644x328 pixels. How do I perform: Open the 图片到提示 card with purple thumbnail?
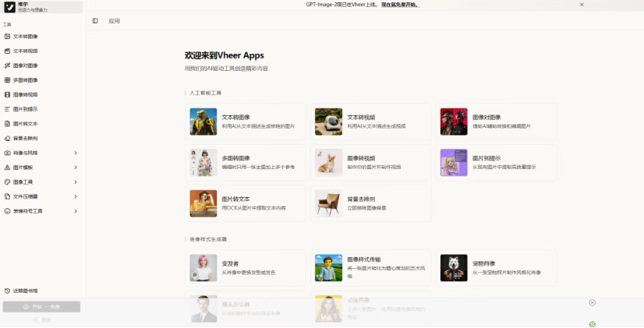tap(496, 163)
